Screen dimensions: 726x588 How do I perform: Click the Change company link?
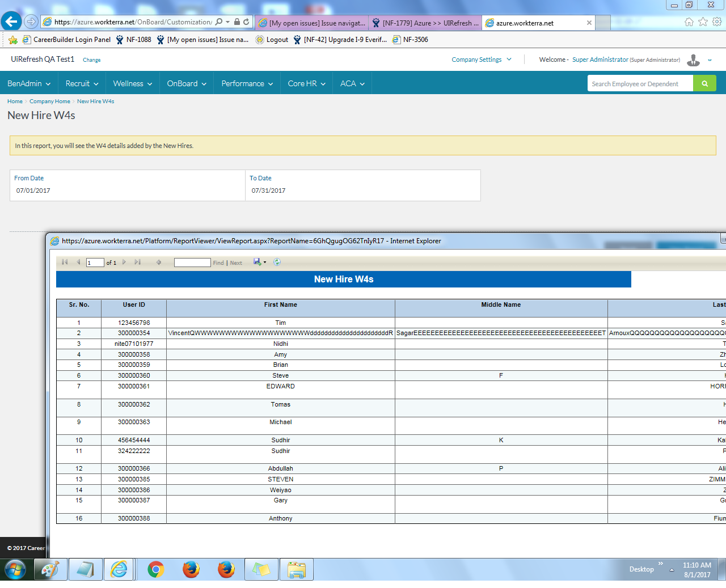(91, 60)
